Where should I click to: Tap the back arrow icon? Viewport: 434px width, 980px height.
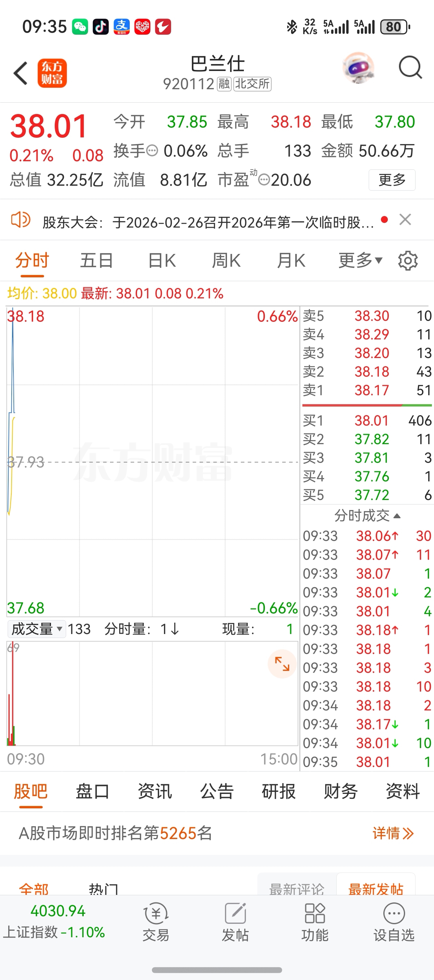(x=21, y=73)
